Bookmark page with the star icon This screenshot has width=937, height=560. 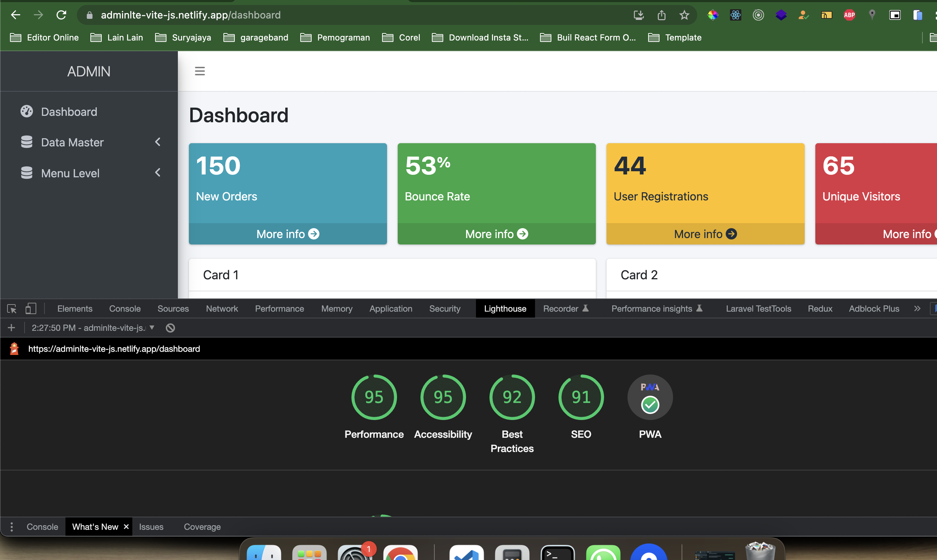click(684, 15)
